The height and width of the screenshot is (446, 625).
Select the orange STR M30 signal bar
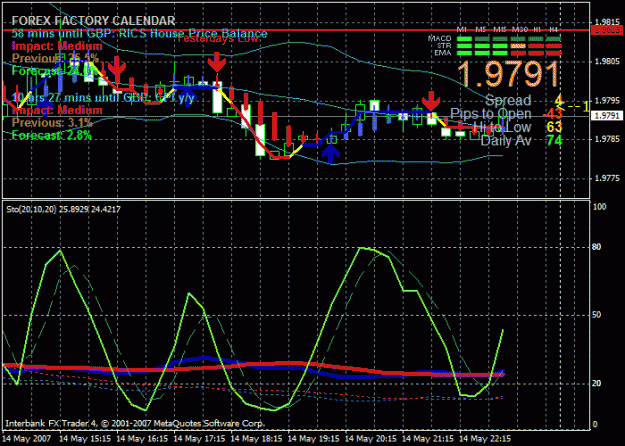[x=518, y=46]
